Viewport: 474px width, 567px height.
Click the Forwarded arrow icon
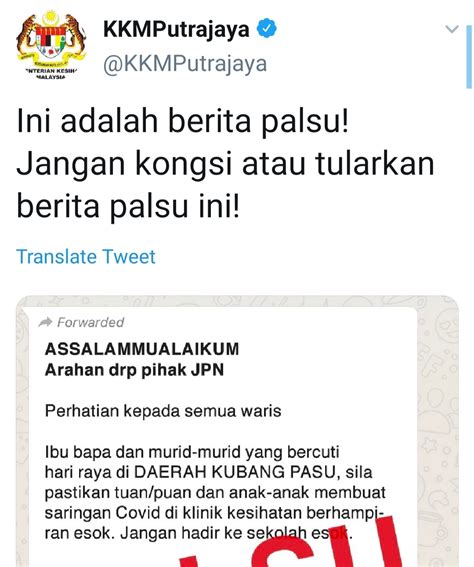pyautogui.click(x=46, y=322)
